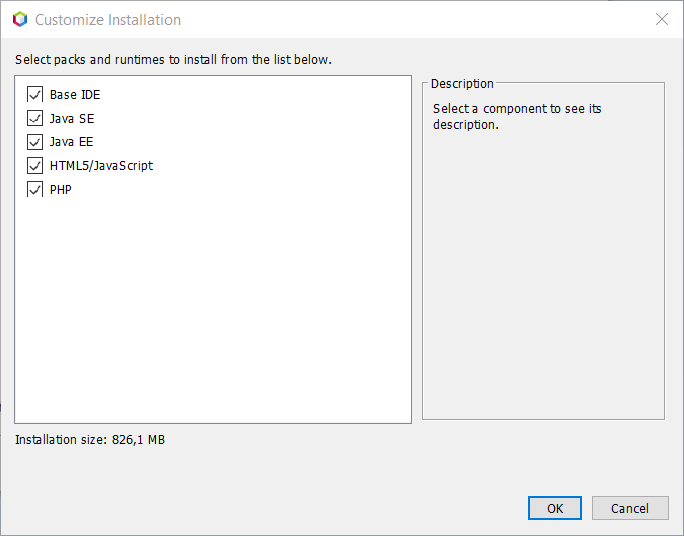Toggle the Java SE checkbox
The height and width of the screenshot is (536, 684).
pyautogui.click(x=35, y=119)
